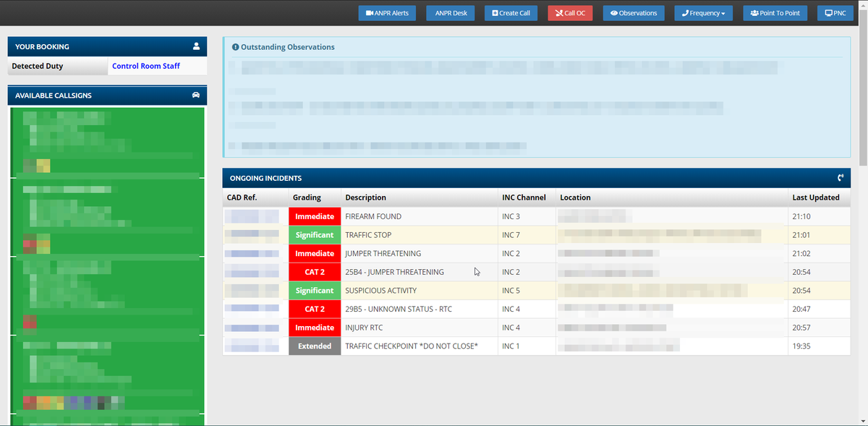Click INC 1 channel of TRAFFIC CHECKPOINT

point(511,346)
